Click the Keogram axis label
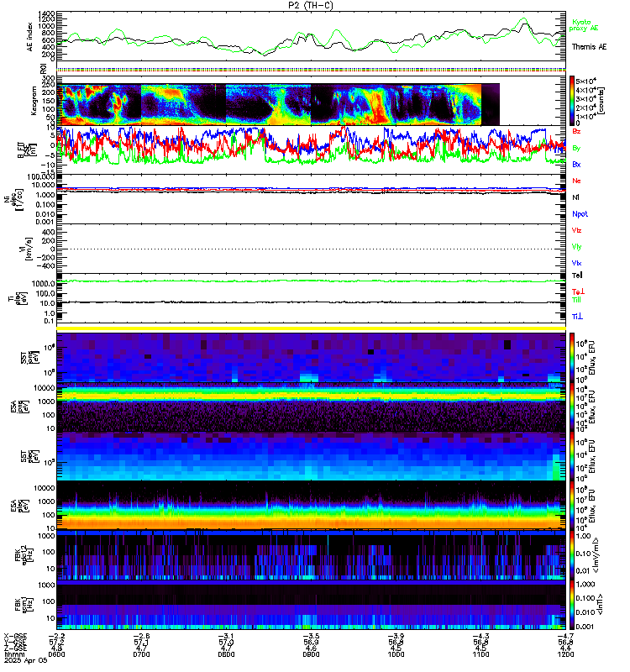Viewport: 630px width, 672px height. [x=34, y=101]
